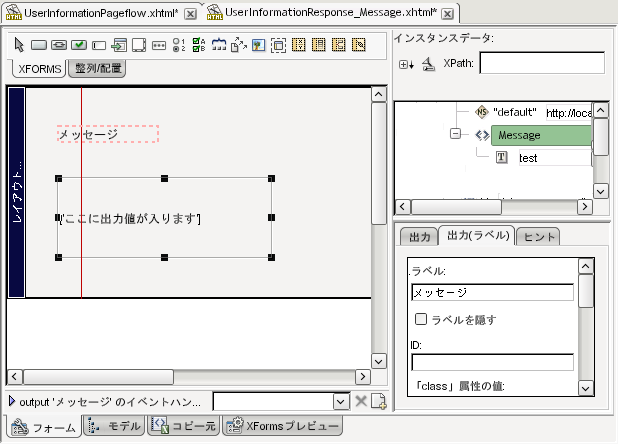Image resolution: width=618 pixels, height=444 pixels.
Task: Select the arrow pointer tool
Action: coord(19,45)
